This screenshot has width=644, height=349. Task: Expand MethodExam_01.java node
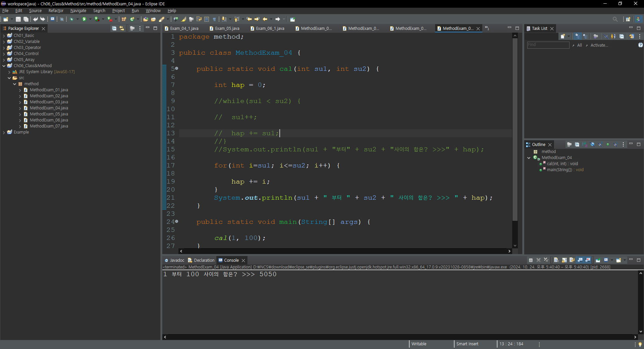[x=20, y=90]
